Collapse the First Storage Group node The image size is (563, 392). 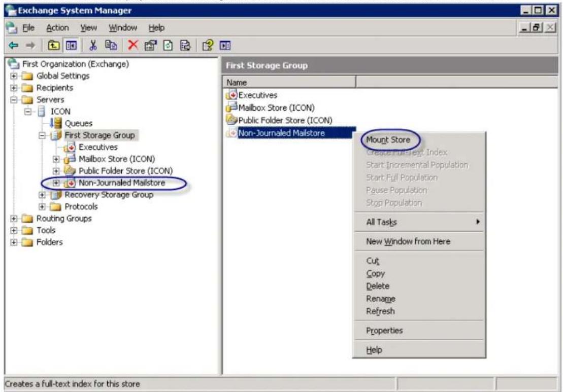42,135
